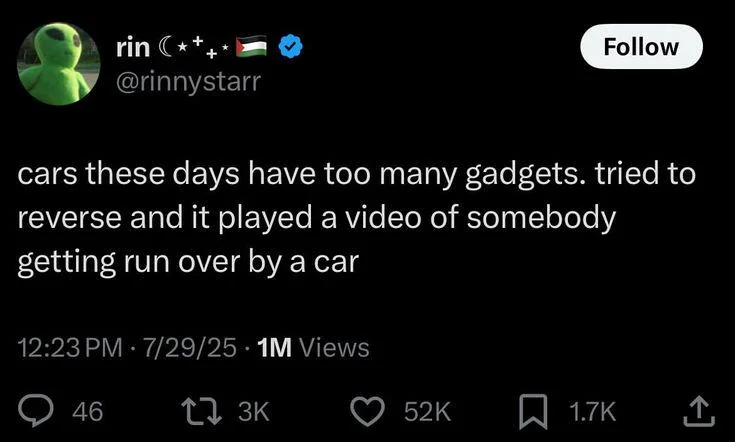The width and height of the screenshot is (735, 442).
Task: Click the display name "rin"
Action: pyautogui.click(x=133, y=46)
